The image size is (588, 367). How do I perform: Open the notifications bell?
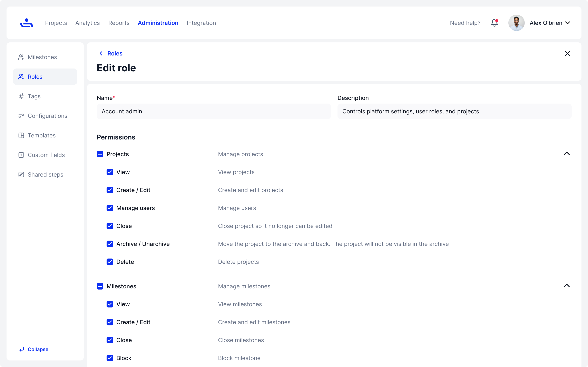point(494,23)
